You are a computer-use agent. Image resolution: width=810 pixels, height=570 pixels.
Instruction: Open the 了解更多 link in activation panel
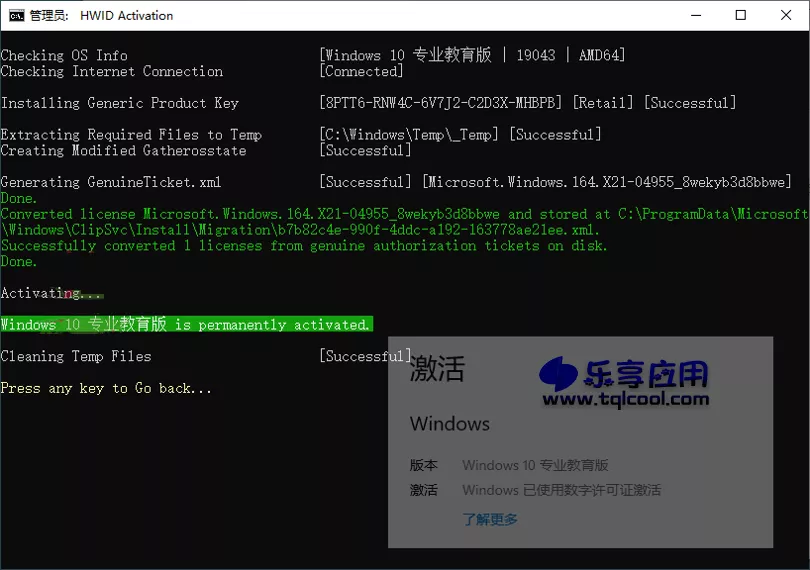[x=490, y=519]
